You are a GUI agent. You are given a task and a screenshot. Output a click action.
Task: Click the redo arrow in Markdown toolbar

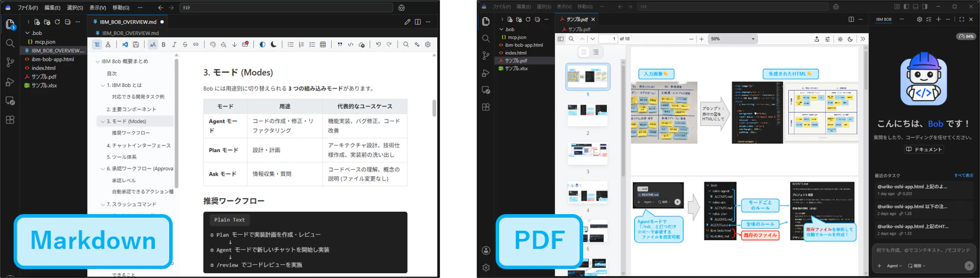(x=389, y=44)
